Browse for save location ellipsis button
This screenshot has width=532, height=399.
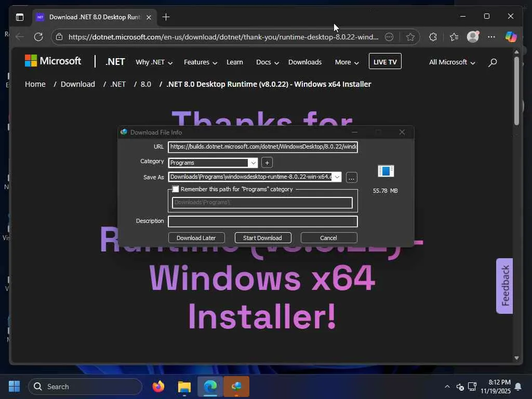pyautogui.click(x=352, y=178)
